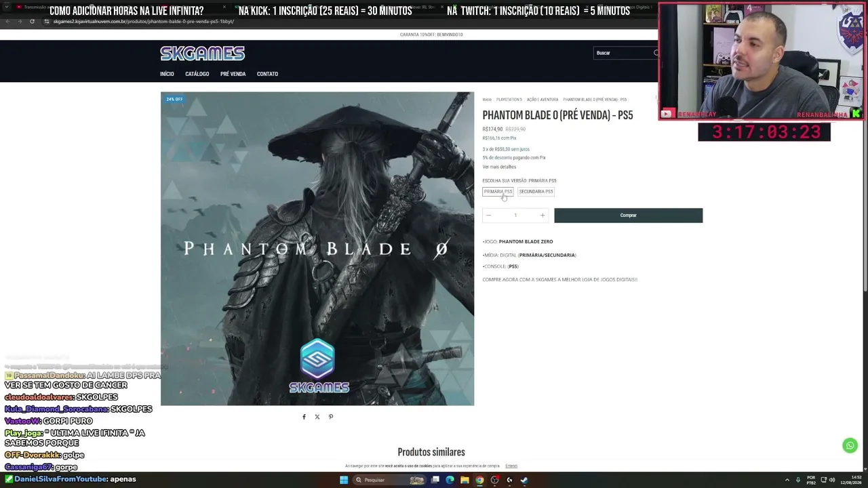The width and height of the screenshot is (868, 488).
Task: Open Task View on the taskbar
Action: click(x=435, y=480)
